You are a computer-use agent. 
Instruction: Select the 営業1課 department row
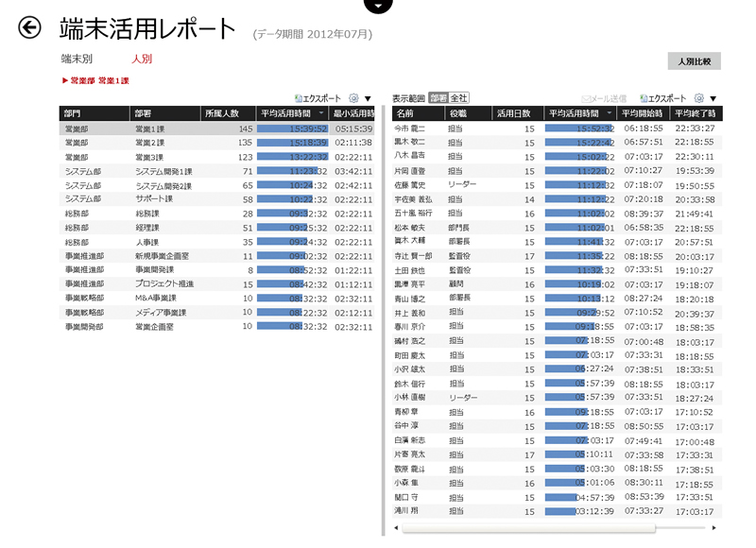[217, 128]
